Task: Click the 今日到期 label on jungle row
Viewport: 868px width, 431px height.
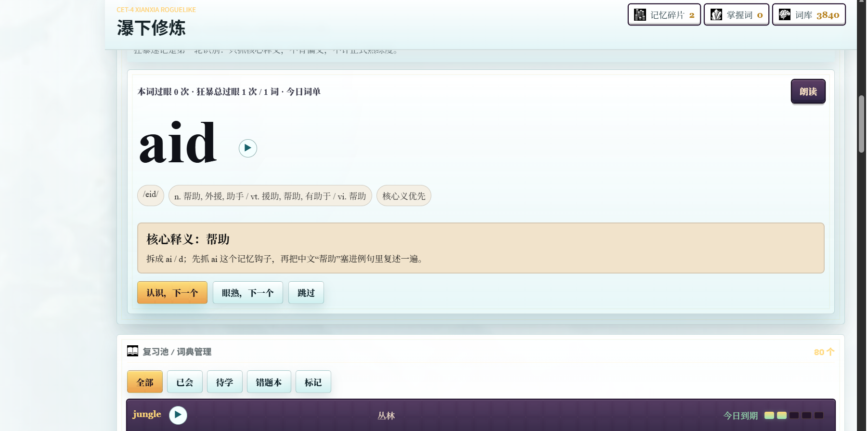Action: (740, 416)
